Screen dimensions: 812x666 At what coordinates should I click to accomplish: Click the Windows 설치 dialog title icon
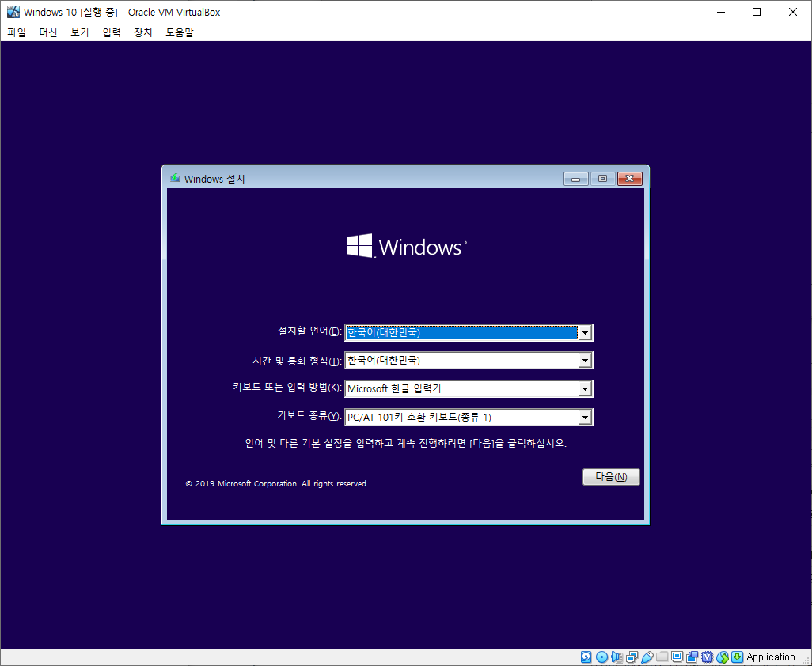point(175,178)
